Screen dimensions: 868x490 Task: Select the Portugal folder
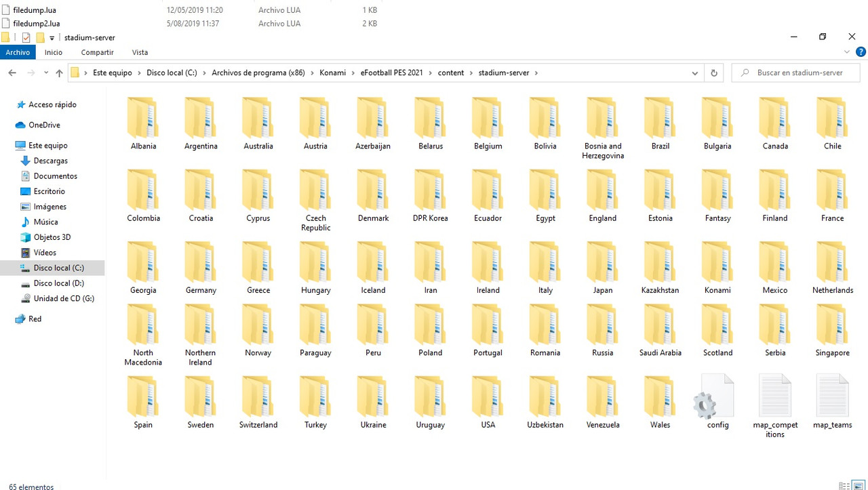(x=488, y=330)
